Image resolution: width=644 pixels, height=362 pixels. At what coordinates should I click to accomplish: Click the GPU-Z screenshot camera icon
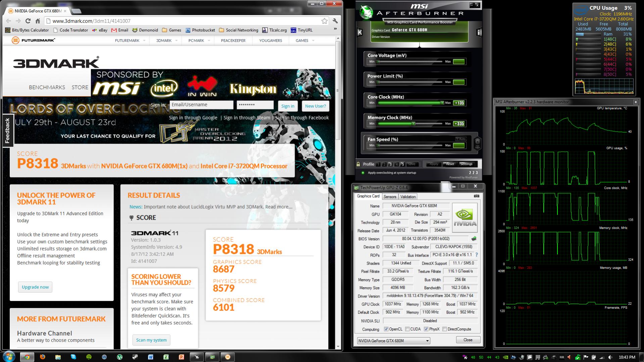[x=477, y=196]
